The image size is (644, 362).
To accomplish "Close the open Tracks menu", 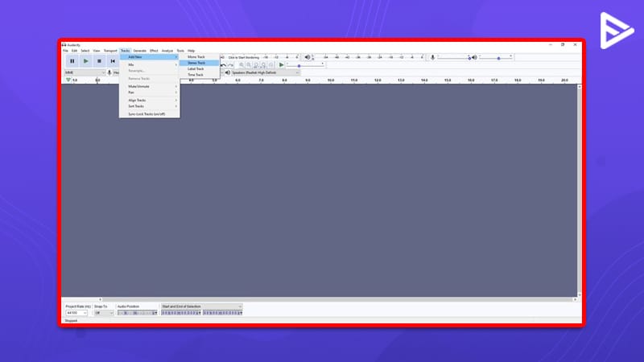I will 126,51.
